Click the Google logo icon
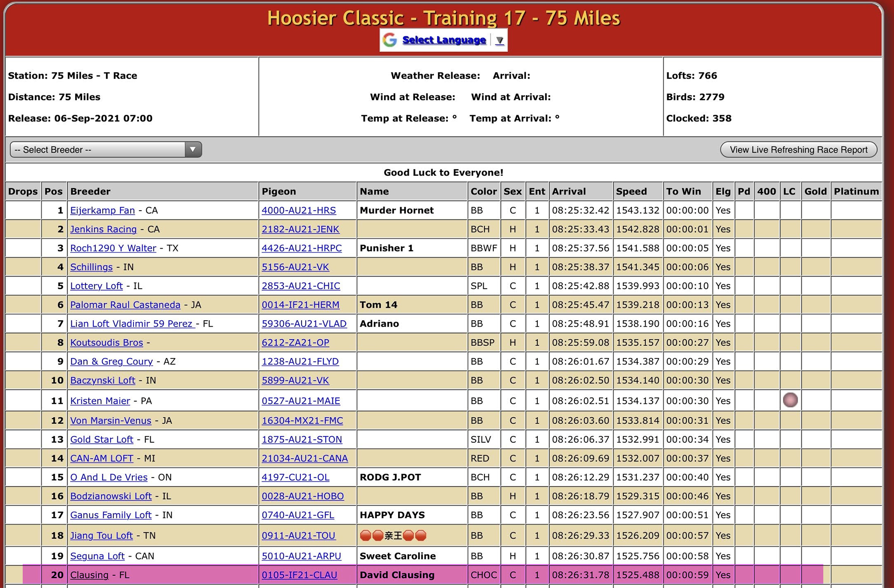Image resolution: width=894 pixels, height=588 pixels. point(389,40)
